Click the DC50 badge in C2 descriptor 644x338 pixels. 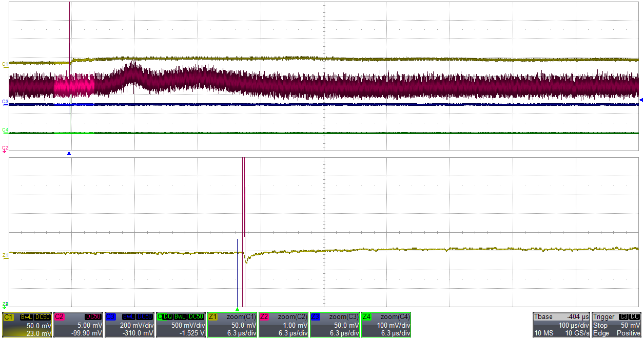(x=94, y=317)
